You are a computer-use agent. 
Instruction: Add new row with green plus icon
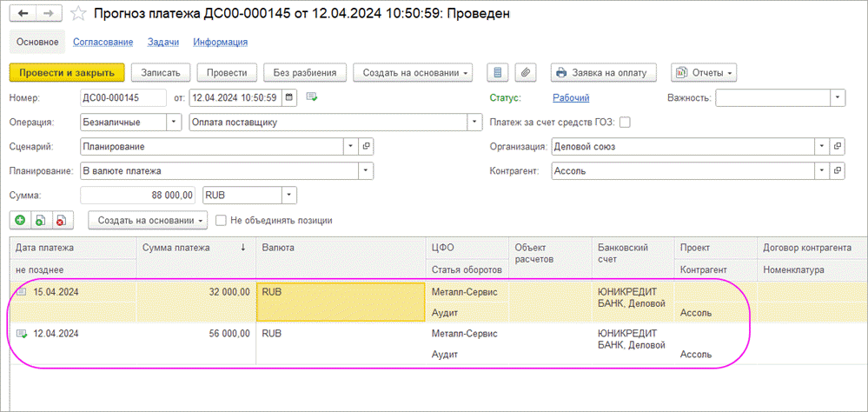(x=20, y=221)
